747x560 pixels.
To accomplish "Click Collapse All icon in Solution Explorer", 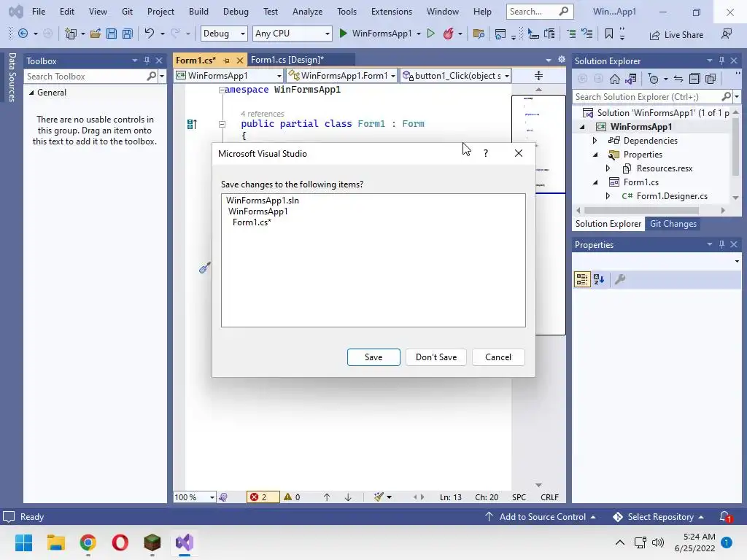I will 694,79.
